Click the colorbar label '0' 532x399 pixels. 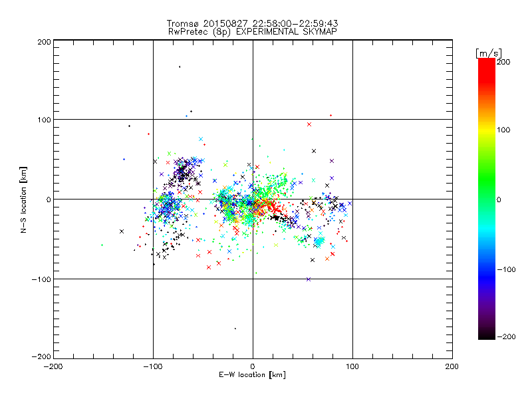tap(499, 199)
